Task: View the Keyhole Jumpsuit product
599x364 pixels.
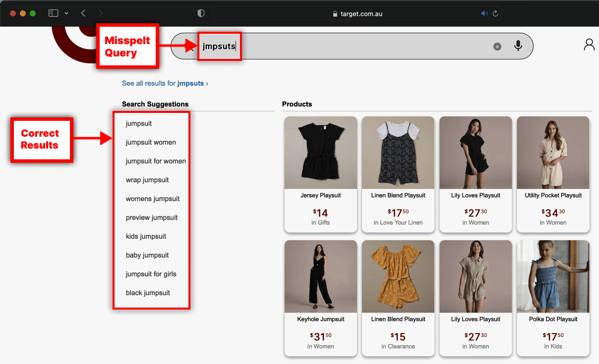Action: [320, 297]
